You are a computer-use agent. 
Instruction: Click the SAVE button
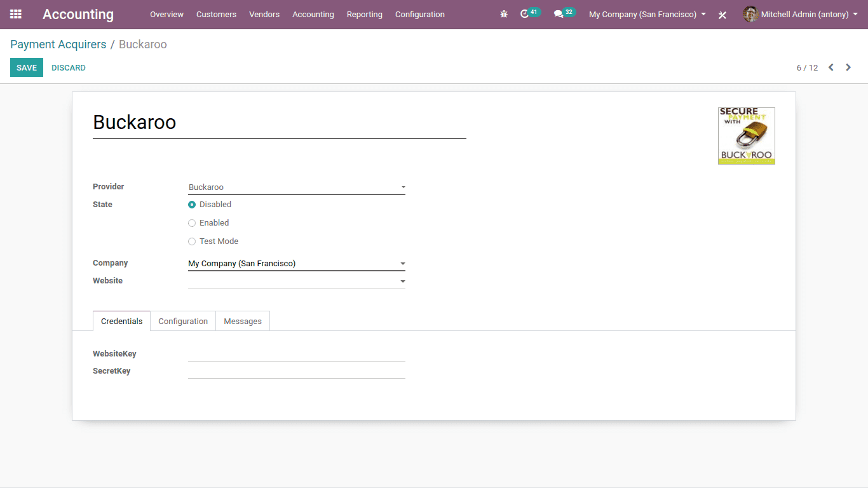27,67
